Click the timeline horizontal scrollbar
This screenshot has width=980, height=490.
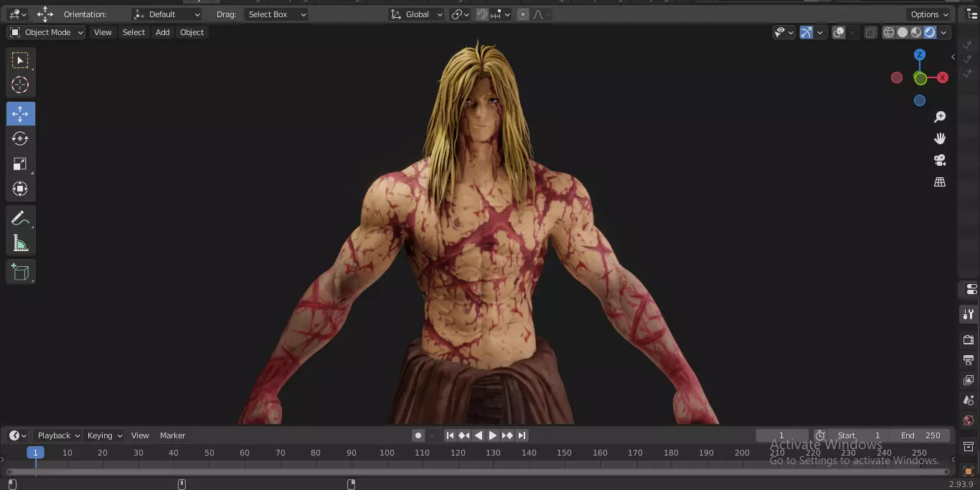477,472
